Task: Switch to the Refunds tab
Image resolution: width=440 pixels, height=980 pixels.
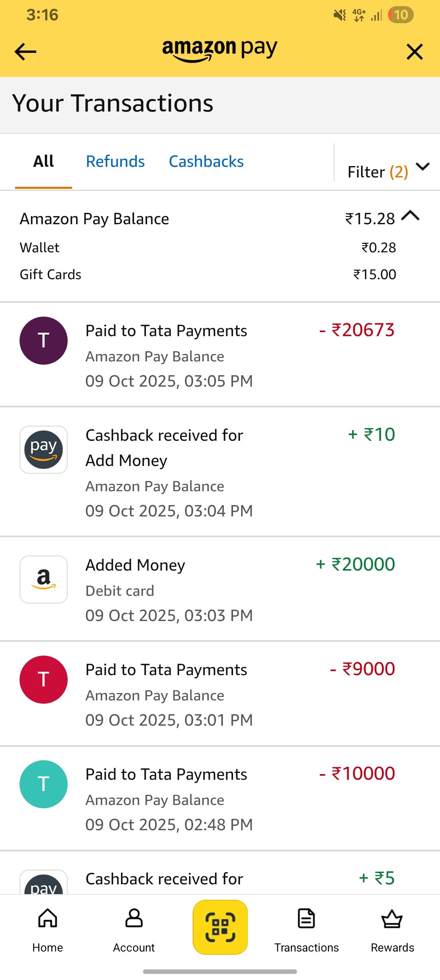Action: (115, 162)
